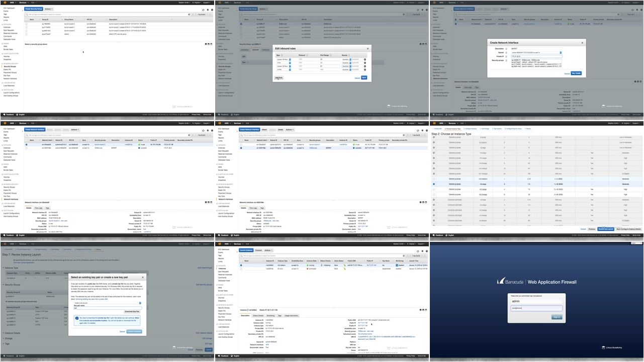
Task: Untick the selected BARWF network interface row
Action: [x=241, y=148]
